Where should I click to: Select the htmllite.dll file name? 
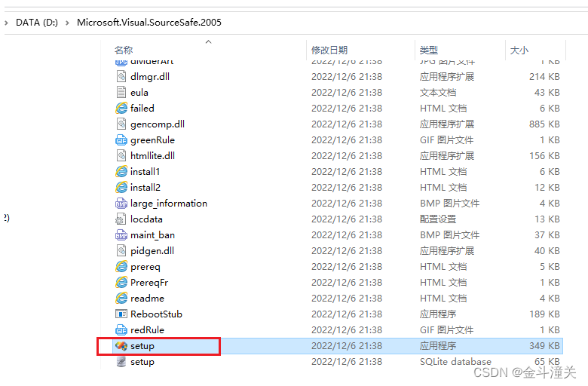click(152, 155)
